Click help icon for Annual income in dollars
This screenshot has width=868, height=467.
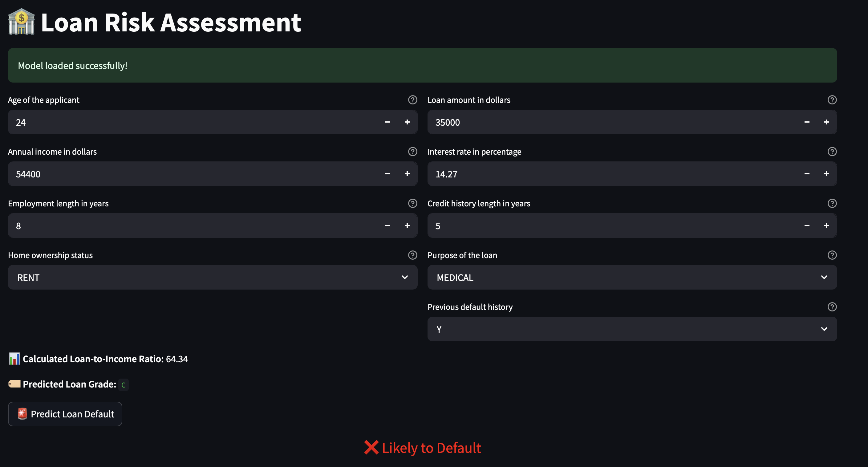(x=412, y=152)
